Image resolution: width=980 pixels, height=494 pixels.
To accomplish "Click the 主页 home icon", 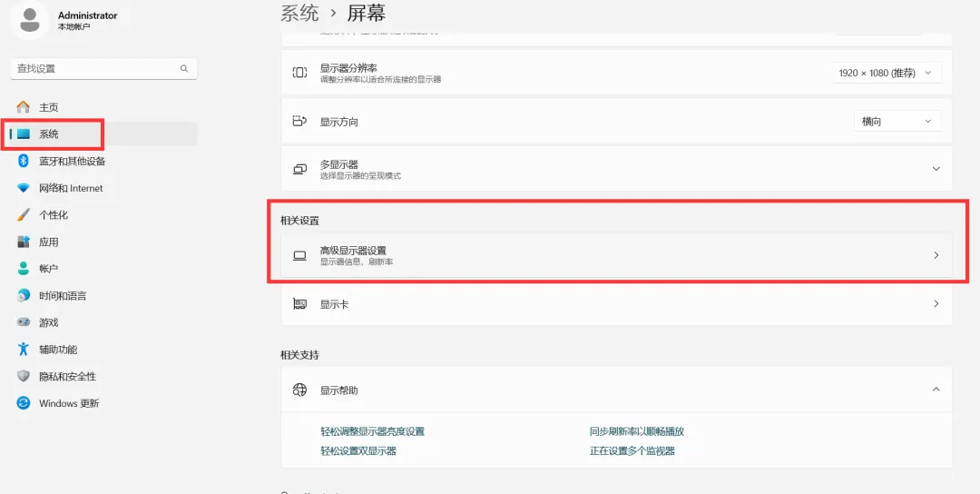I will [x=23, y=107].
